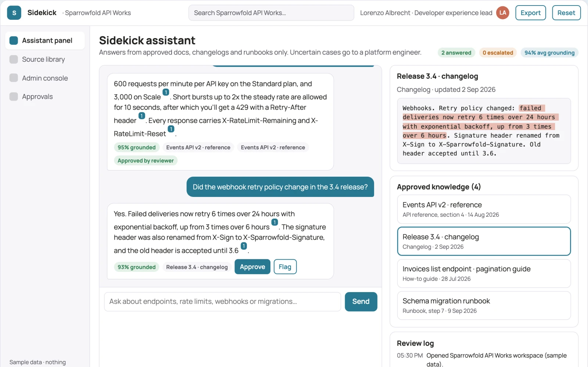Go to Source library

(x=45, y=59)
